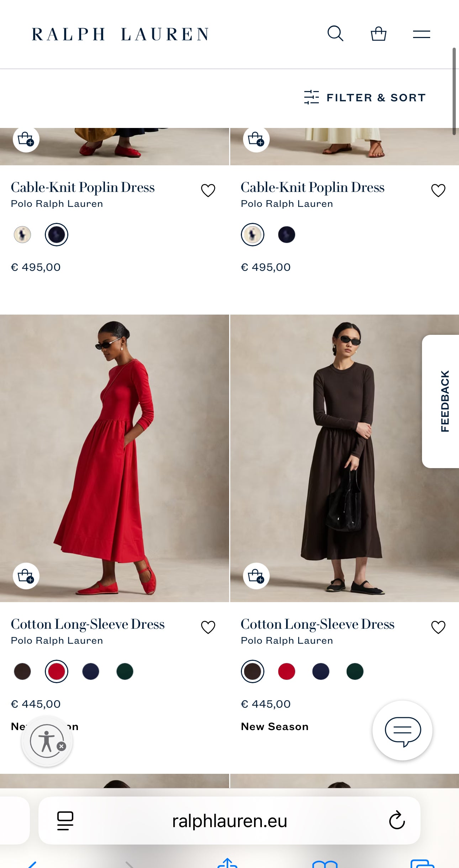459x868 pixels.
Task: Favorite the red Cotton Long-Sleeve Dress
Action: tap(208, 627)
